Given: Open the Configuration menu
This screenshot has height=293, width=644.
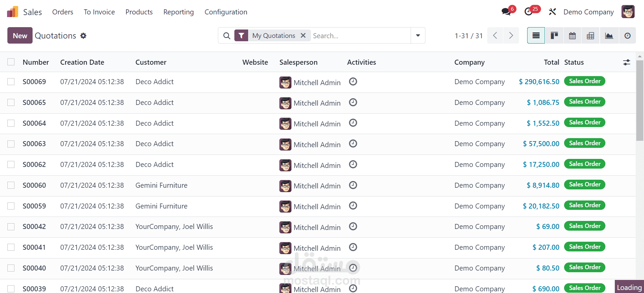Looking at the screenshot, I should pos(226,12).
